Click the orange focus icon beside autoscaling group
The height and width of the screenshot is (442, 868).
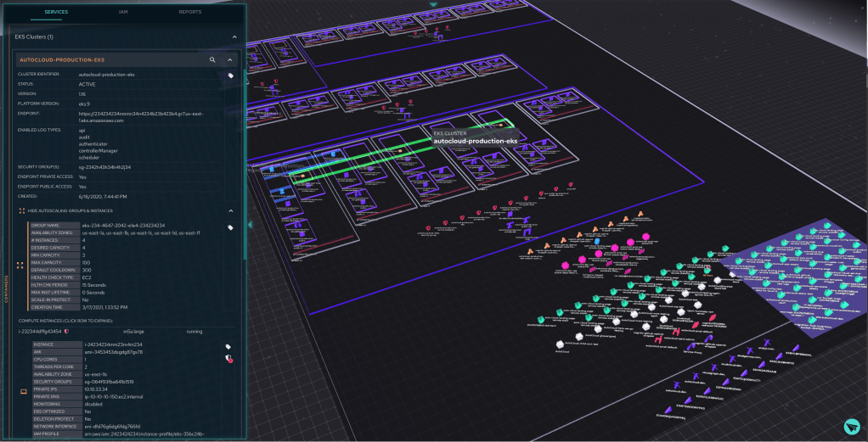tap(20, 266)
